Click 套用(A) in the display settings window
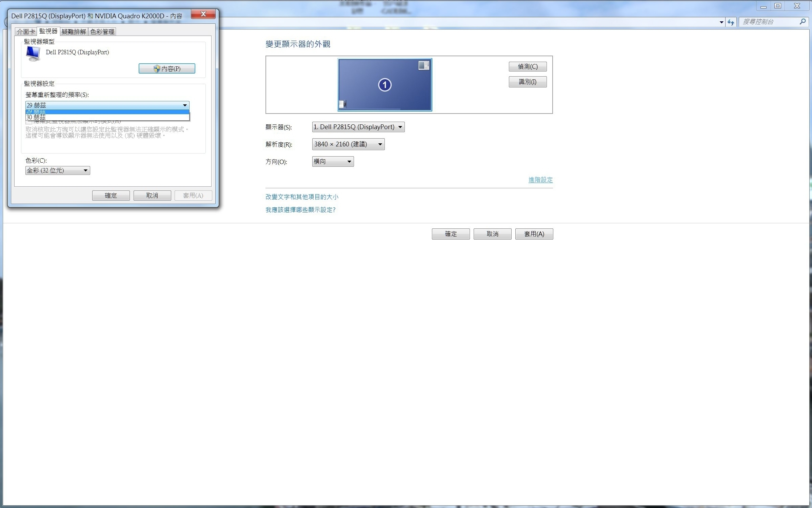 pyautogui.click(x=534, y=234)
